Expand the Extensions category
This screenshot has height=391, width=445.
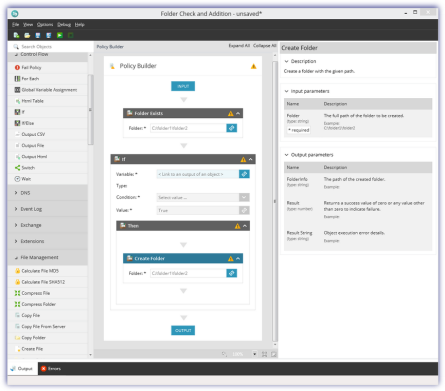16,241
